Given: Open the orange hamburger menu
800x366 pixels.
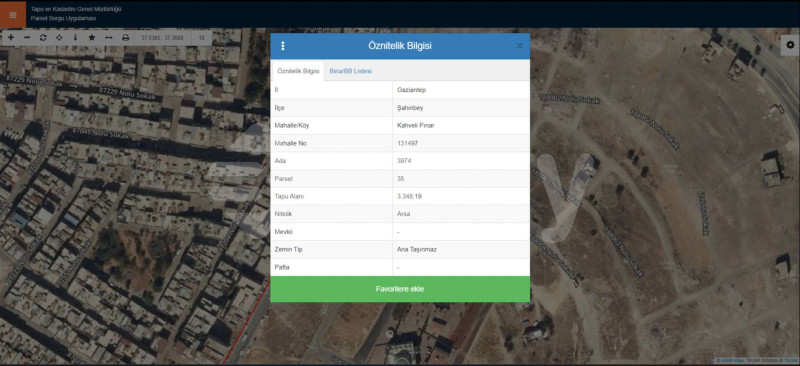Looking at the screenshot, I should 13,14.
